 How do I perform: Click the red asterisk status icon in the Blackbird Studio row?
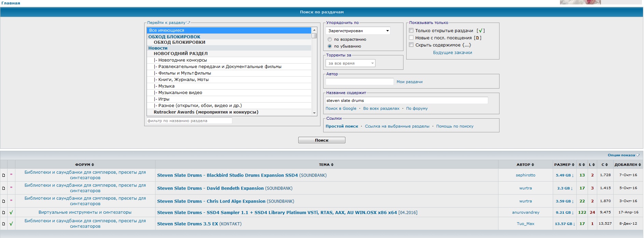11,175
